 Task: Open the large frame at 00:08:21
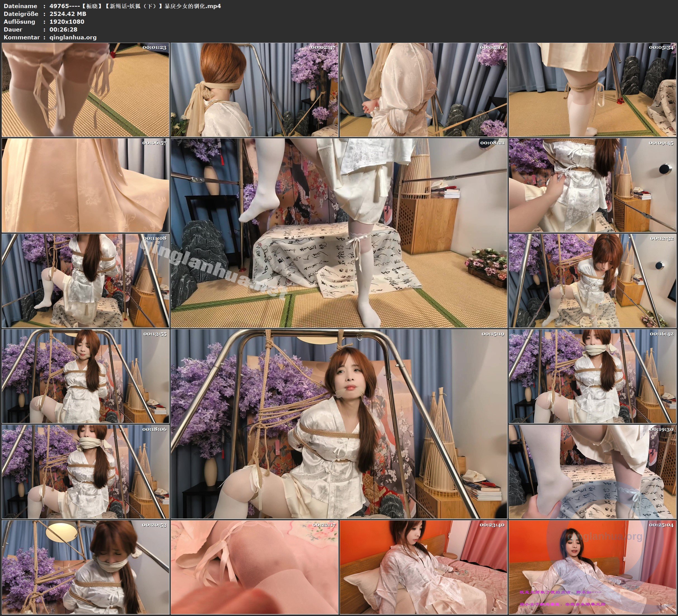pos(339,233)
